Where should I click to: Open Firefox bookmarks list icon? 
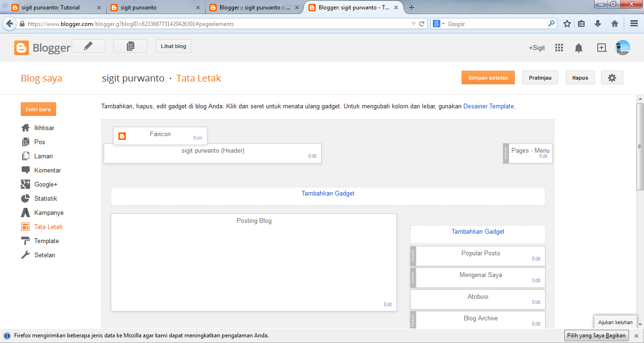tap(582, 24)
